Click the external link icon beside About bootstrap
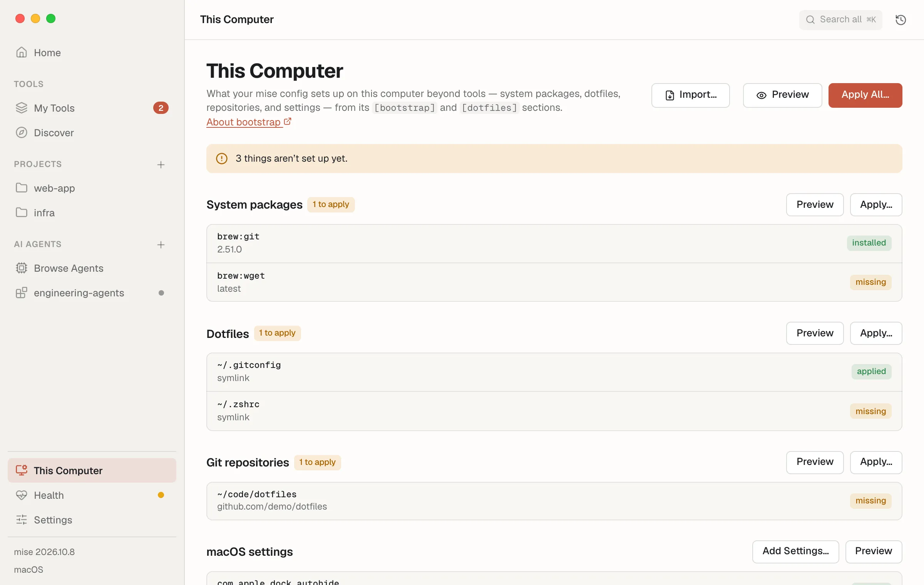The height and width of the screenshot is (585, 924). (x=288, y=122)
